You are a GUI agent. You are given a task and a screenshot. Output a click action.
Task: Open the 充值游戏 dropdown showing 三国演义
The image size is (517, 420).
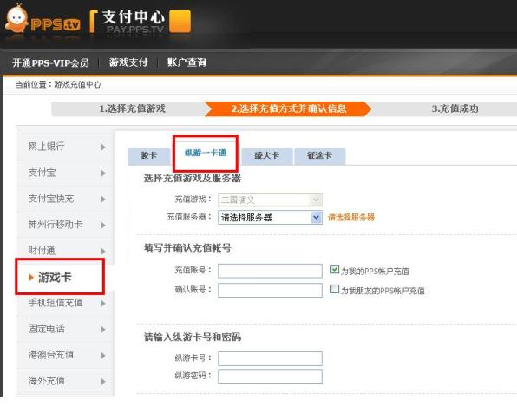270,200
